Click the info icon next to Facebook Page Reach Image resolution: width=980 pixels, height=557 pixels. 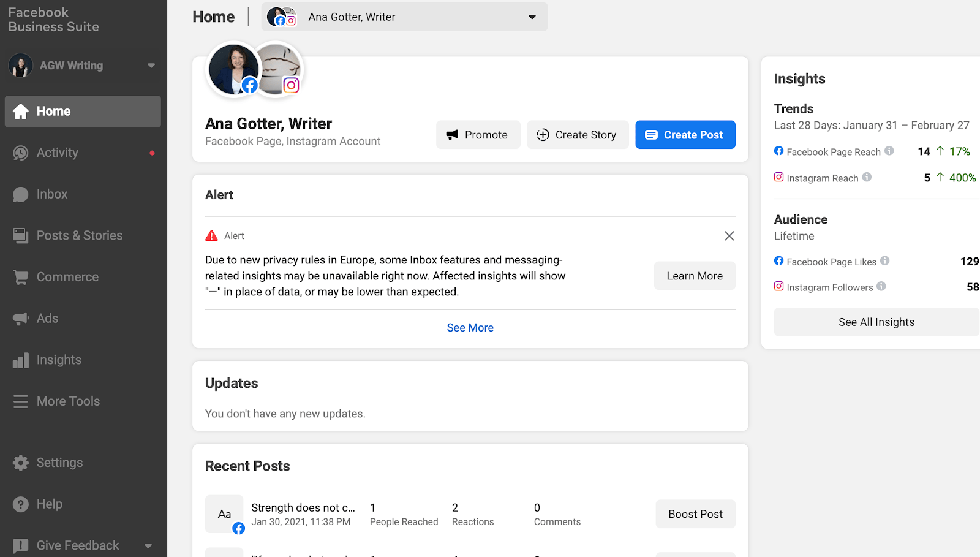[889, 151]
